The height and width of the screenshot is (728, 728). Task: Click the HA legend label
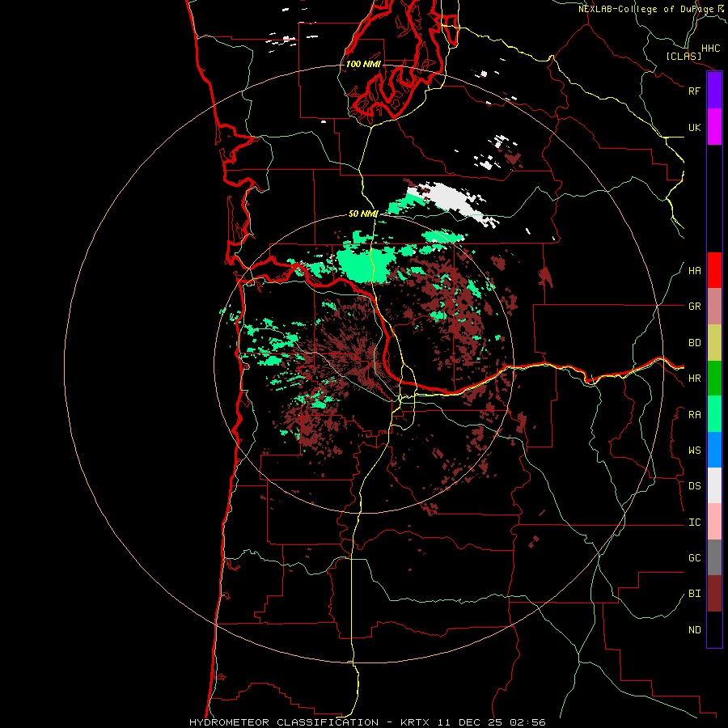pyautogui.click(x=694, y=270)
